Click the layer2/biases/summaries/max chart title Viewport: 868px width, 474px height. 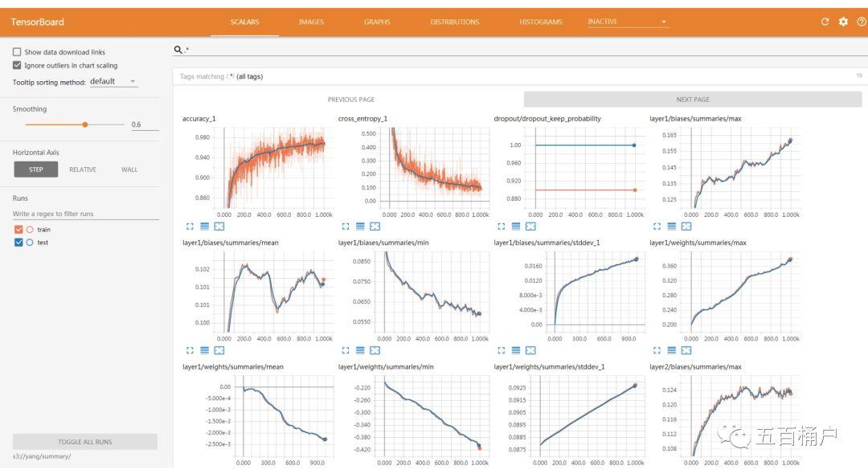tap(695, 366)
